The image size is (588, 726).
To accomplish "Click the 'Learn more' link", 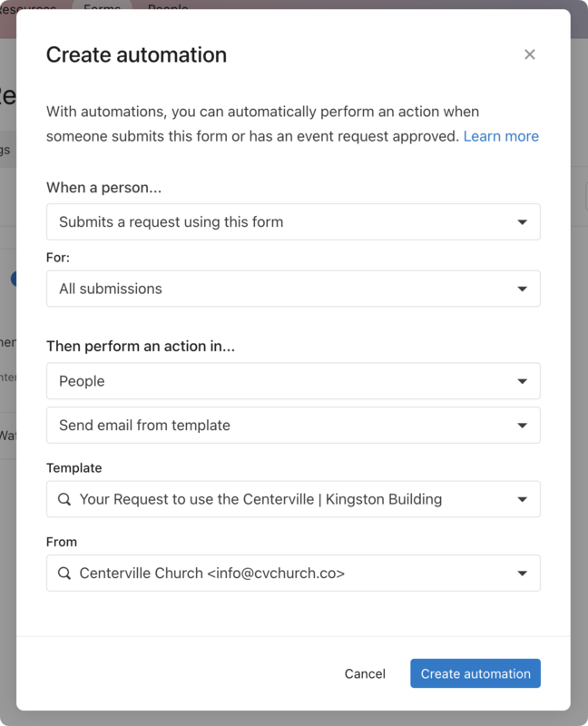I will pos(501,135).
